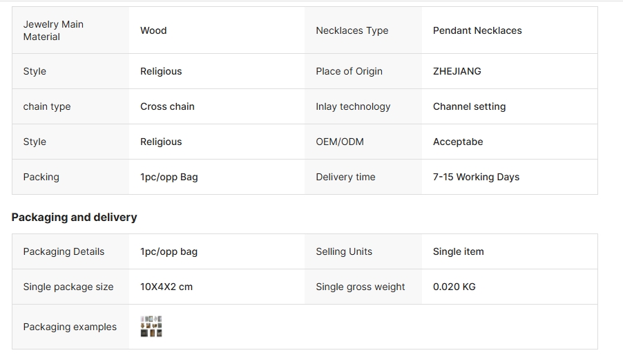Click the OEM/ODM label
This screenshot has height=364, width=623.
pyautogui.click(x=340, y=142)
